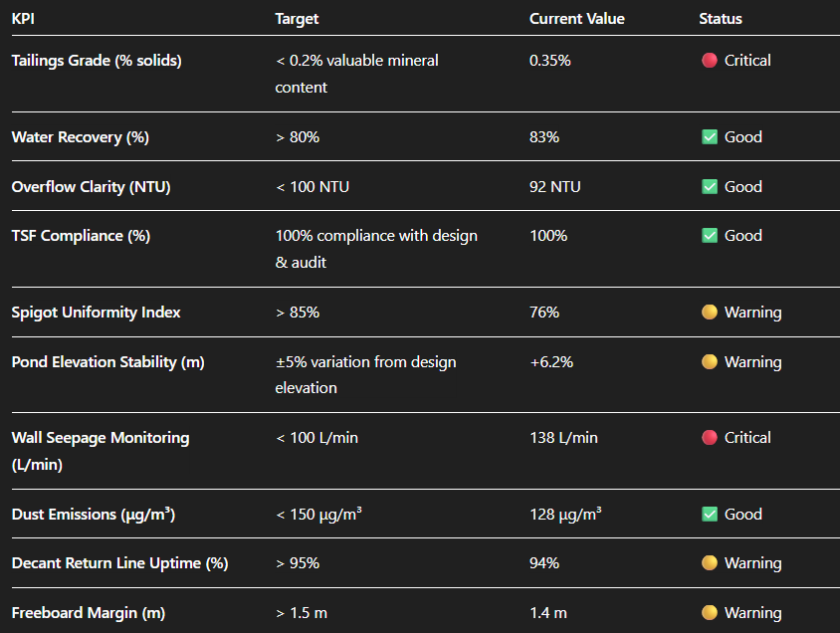
Task: Click the green checkmark in Water Recovery row
Action: [x=710, y=137]
